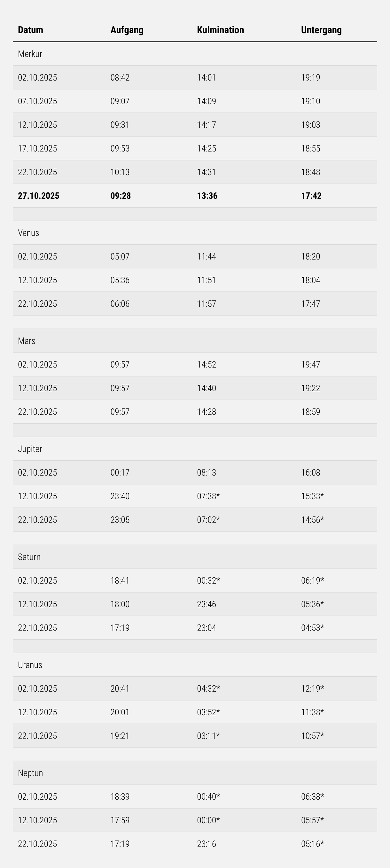390x868 pixels.
Task: Click the Aufgang column header
Action: click(127, 30)
